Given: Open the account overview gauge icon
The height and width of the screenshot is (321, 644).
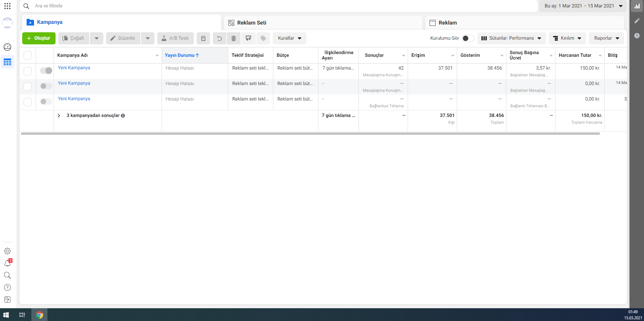Looking at the screenshot, I should click(7, 47).
